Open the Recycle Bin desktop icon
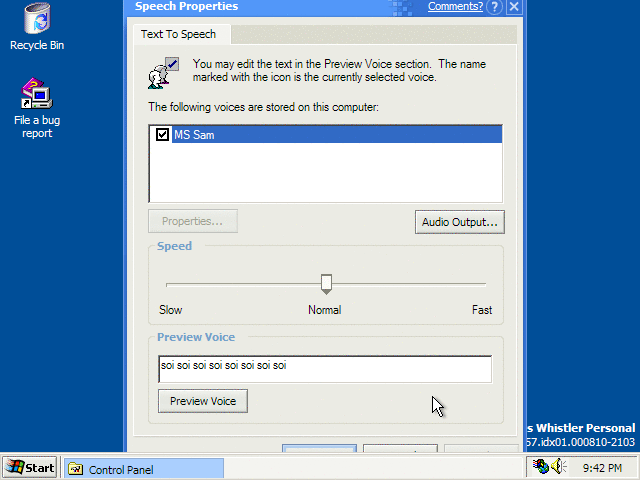Image resolution: width=640 pixels, height=480 pixels. [x=37, y=27]
